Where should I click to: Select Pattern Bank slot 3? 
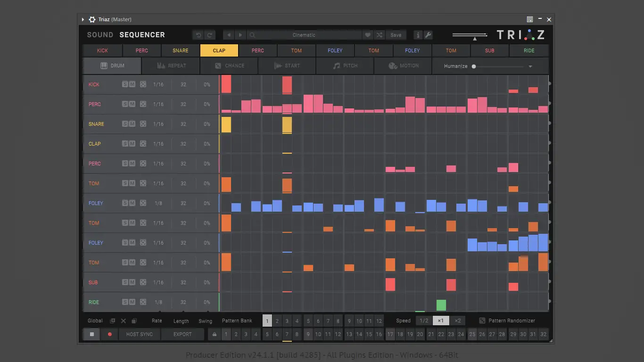pos(287,321)
